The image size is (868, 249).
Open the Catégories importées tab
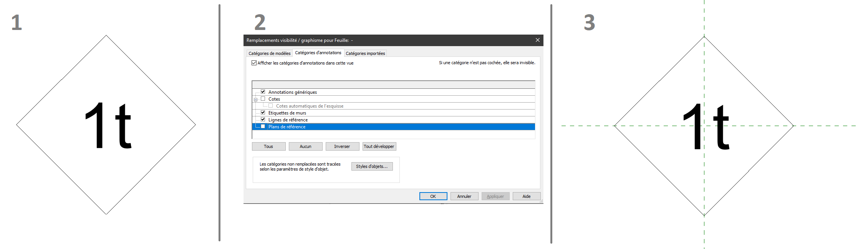click(365, 53)
